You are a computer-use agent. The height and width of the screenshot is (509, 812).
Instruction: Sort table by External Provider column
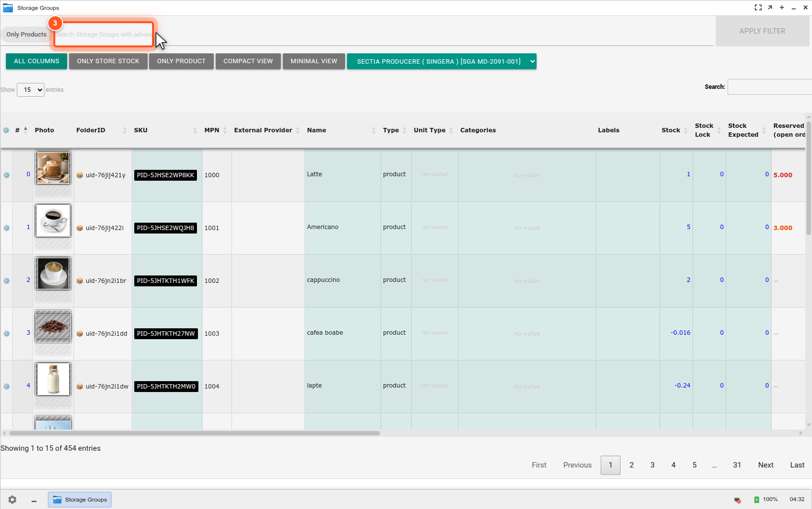[x=267, y=130]
